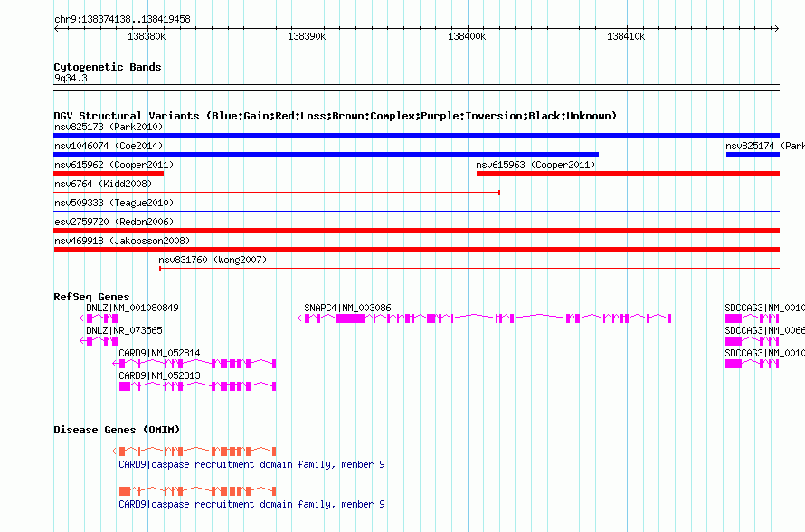The height and width of the screenshot is (532, 805).
Task: Open the third SDCCAG3 transcript label
Action: tap(765, 353)
